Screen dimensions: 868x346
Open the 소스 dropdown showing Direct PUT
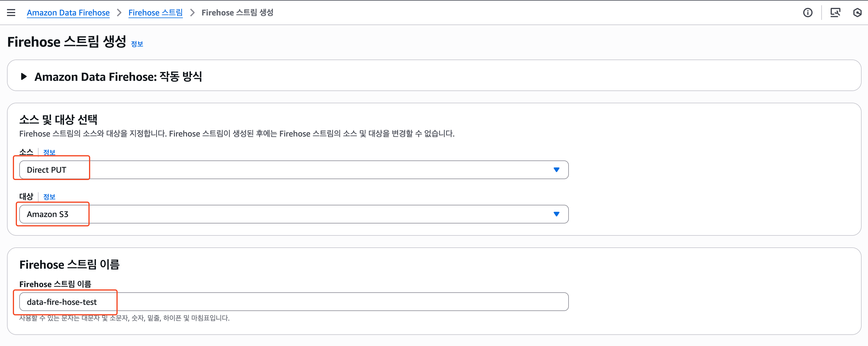click(293, 170)
